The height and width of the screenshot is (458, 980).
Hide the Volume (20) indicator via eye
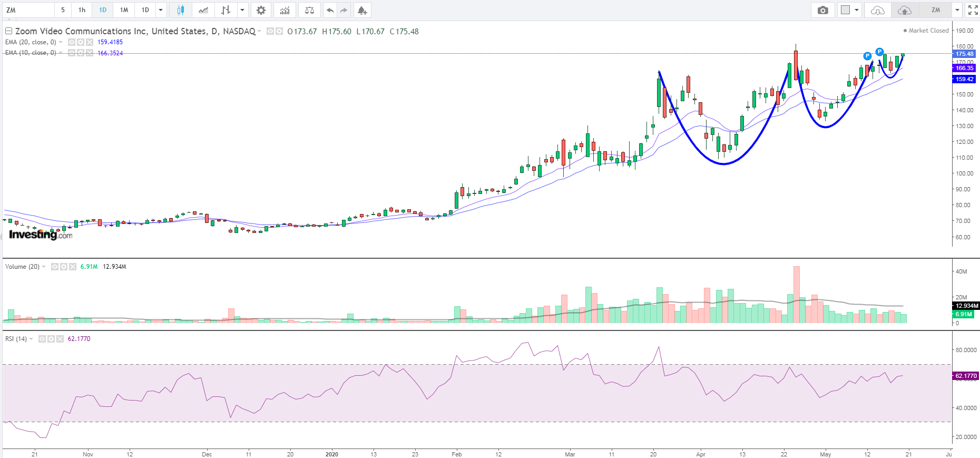point(55,267)
